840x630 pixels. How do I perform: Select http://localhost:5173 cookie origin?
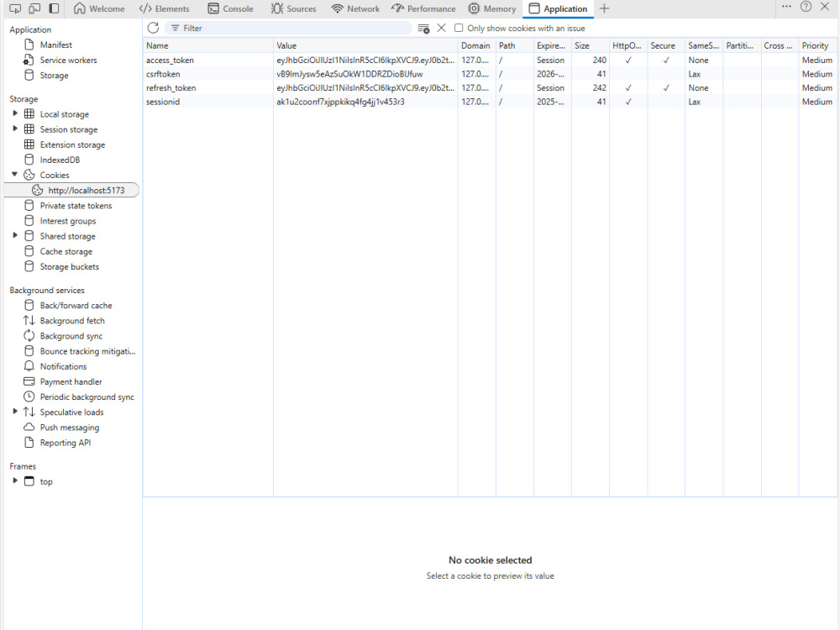click(71, 190)
